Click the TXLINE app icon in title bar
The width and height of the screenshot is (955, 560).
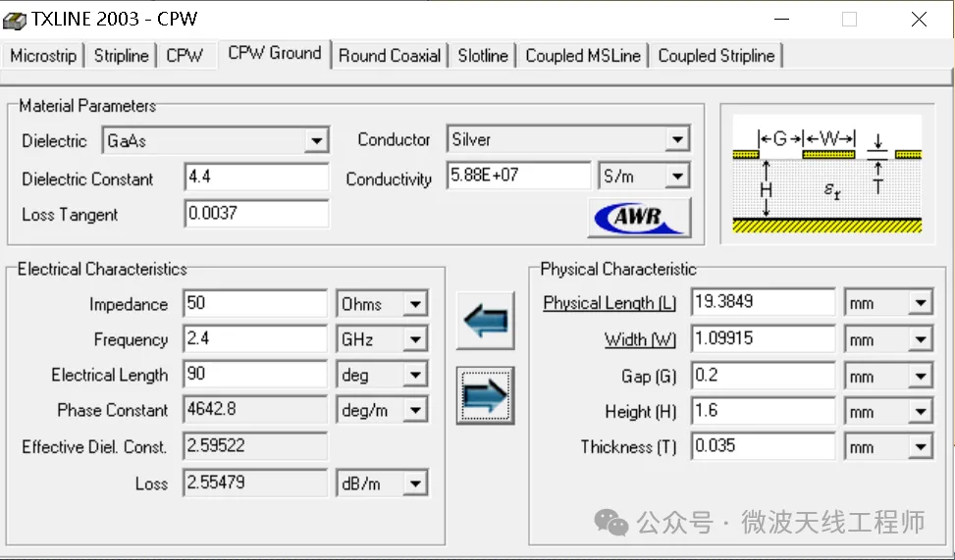pyautogui.click(x=15, y=20)
